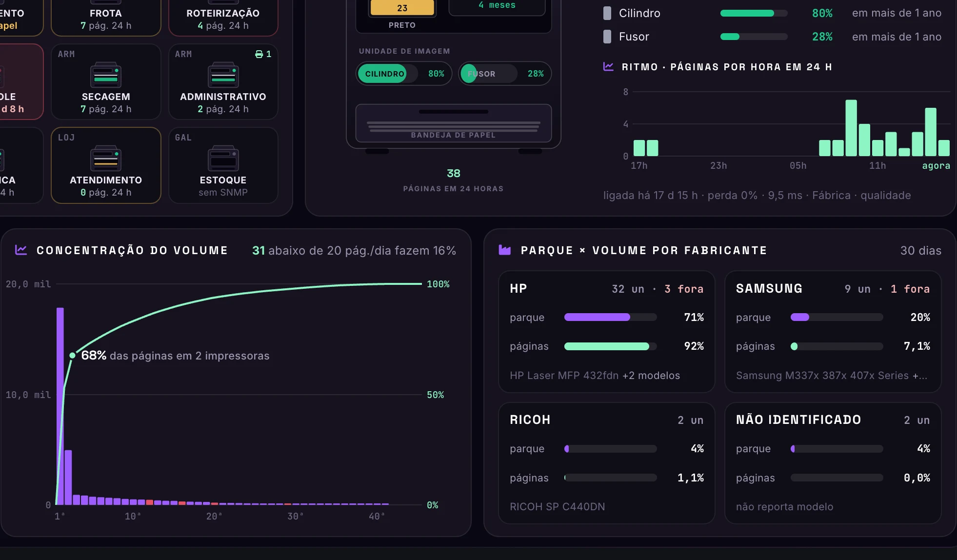The height and width of the screenshot is (560, 957).
Task: Click the print-queue badge on ADMINISTRATIVO
Action: (x=263, y=54)
